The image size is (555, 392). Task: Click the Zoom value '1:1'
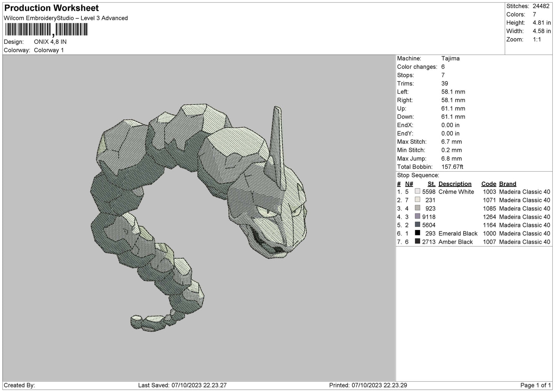pos(537,40)
